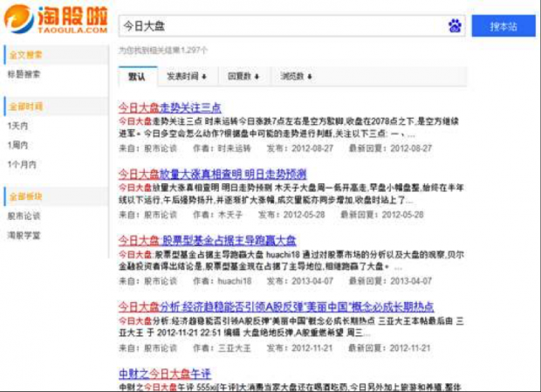Viewport: 541px width, 392px height.
Task: Select the 默认 sorting tab
Action: tap(137, 76)
